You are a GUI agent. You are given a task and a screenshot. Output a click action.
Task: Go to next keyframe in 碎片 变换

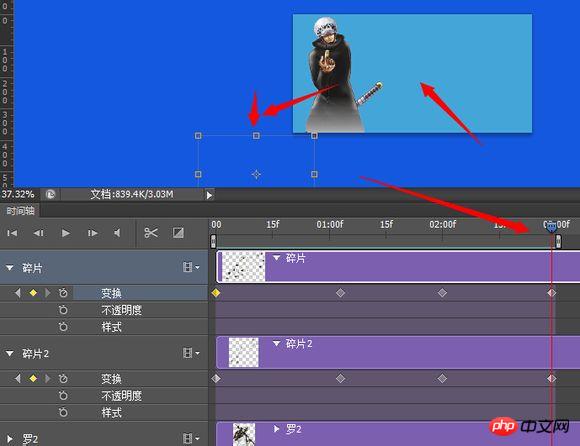47,293
